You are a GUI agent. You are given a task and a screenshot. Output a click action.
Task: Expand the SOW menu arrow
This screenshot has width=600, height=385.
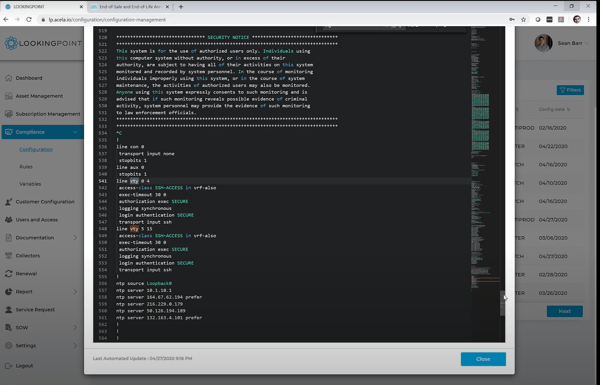coord(75,328)
